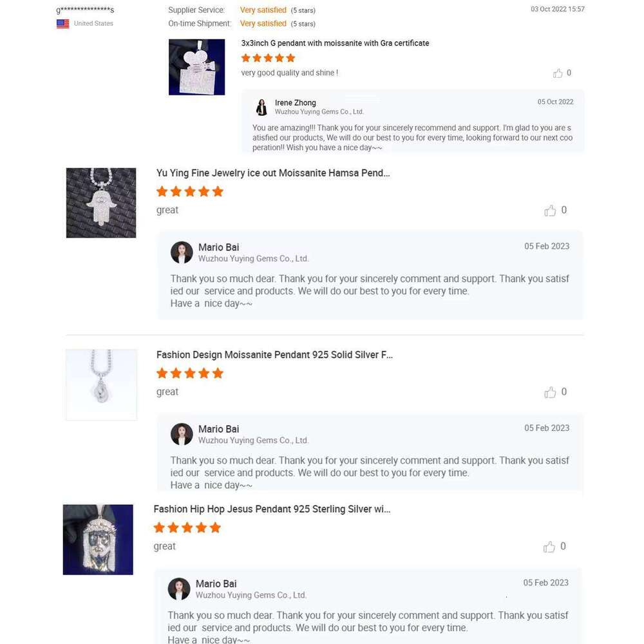Click the five-star rating on the Hamsa review
The image size is (644, 644).
[x=190, y=191]
